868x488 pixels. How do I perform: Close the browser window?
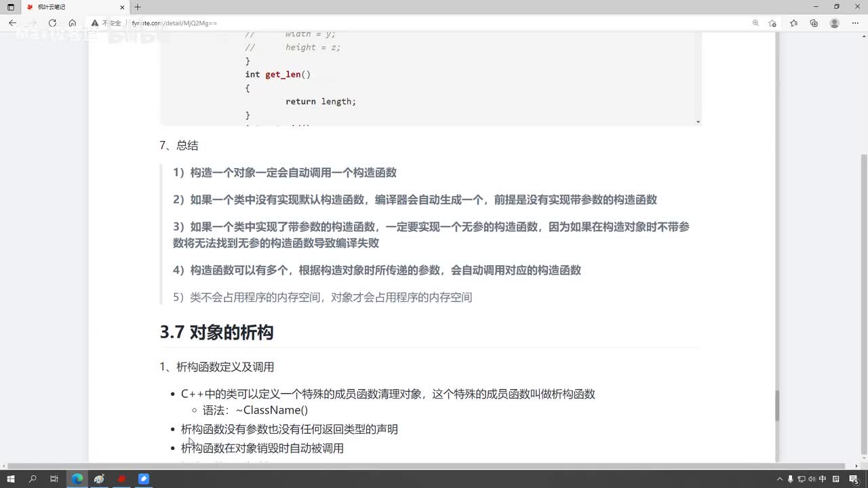[856, 7]
